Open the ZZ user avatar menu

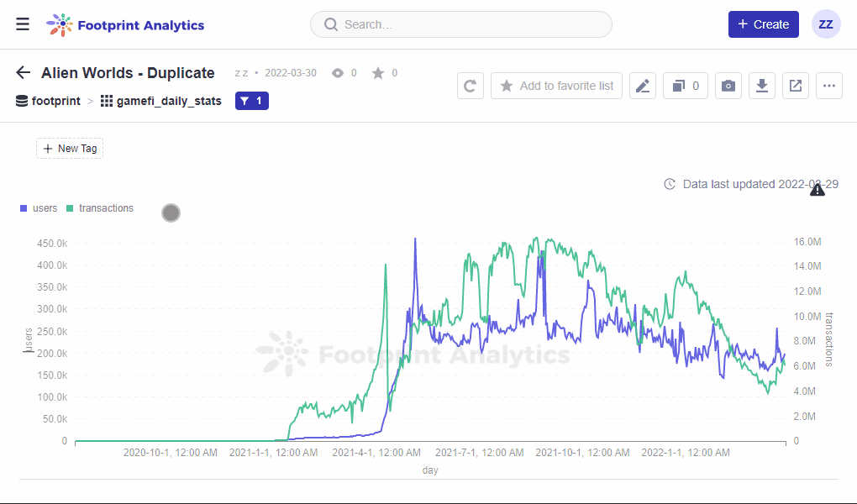click(x=826, y=24)
